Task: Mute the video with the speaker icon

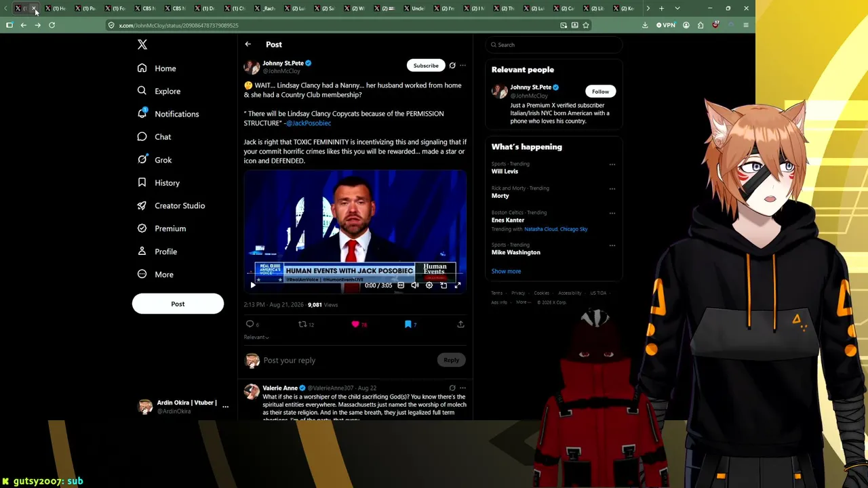Action: (x=415, y=285)
